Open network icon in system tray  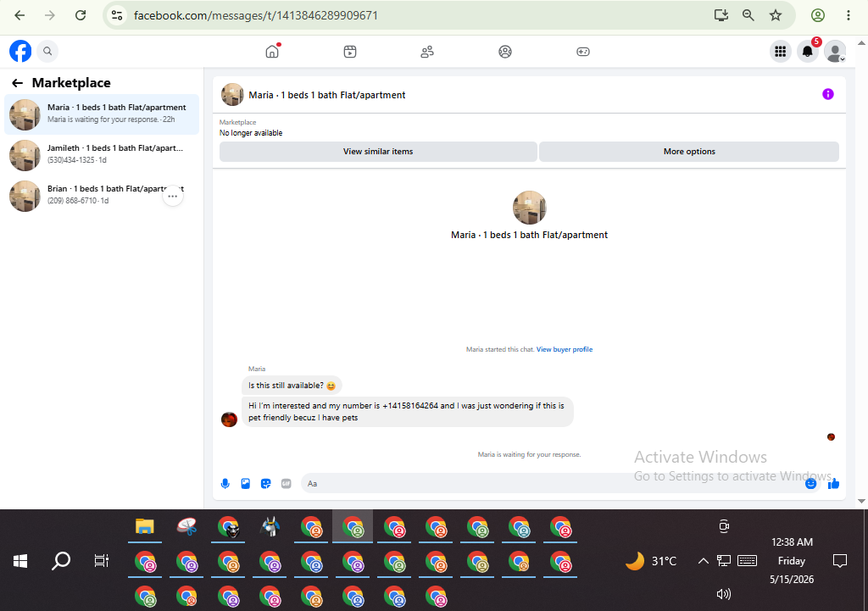tap(724, 561)
